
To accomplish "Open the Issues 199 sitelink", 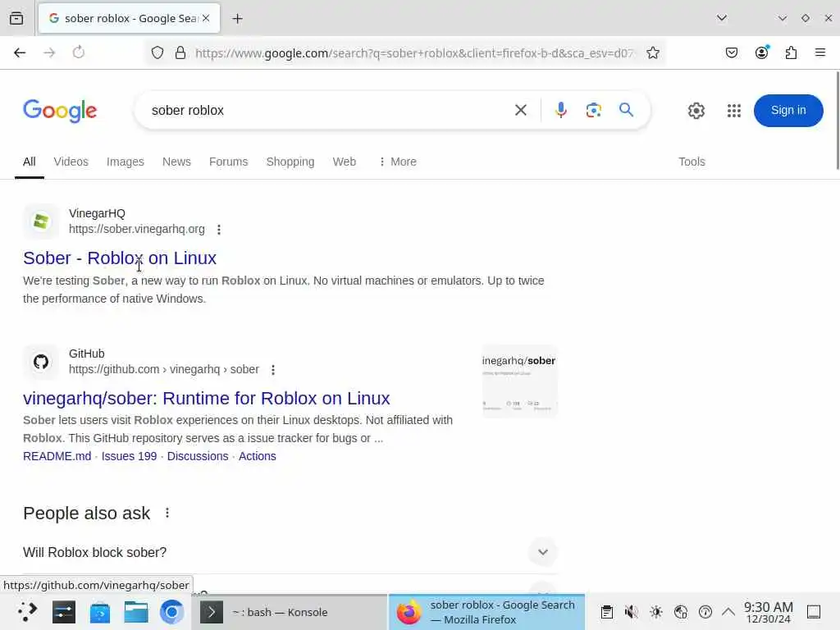I will (129, 456).
